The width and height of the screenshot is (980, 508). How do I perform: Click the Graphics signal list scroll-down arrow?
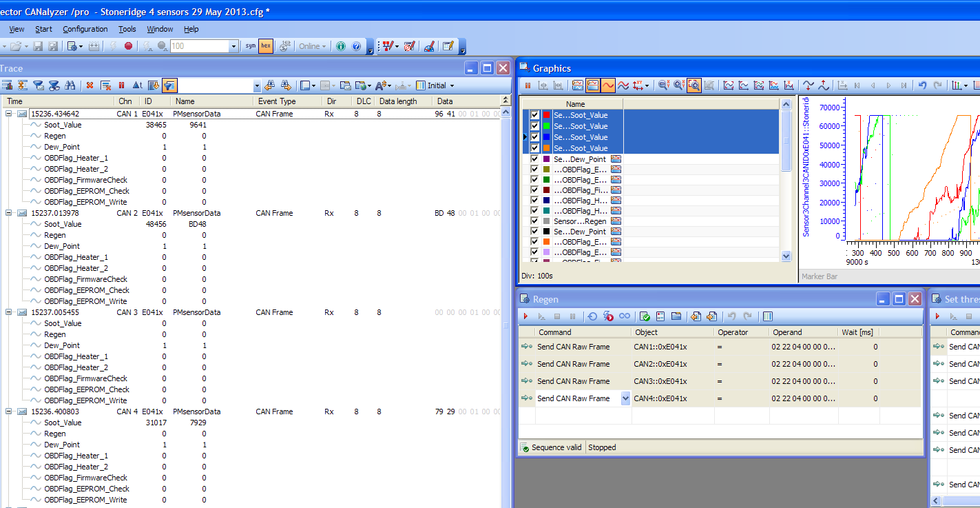[x=786, y=256]
